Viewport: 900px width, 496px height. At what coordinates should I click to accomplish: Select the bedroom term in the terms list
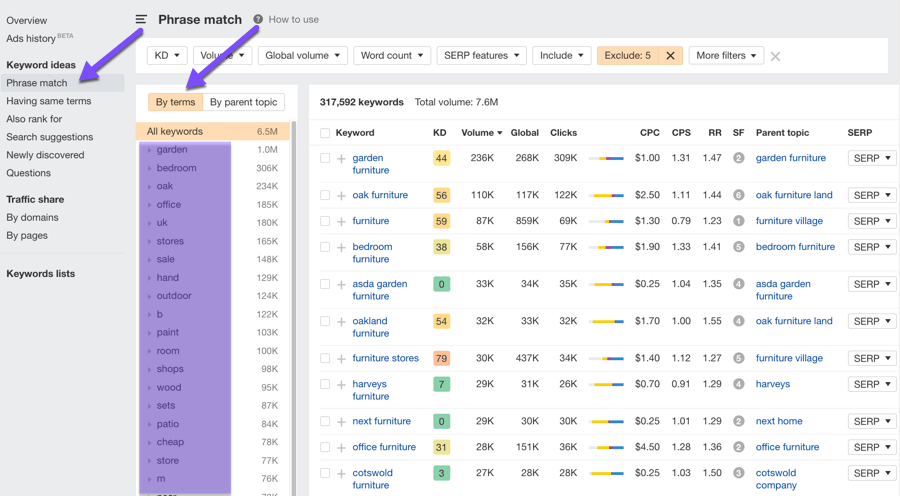pyautogui.click(x=176, y=168)
